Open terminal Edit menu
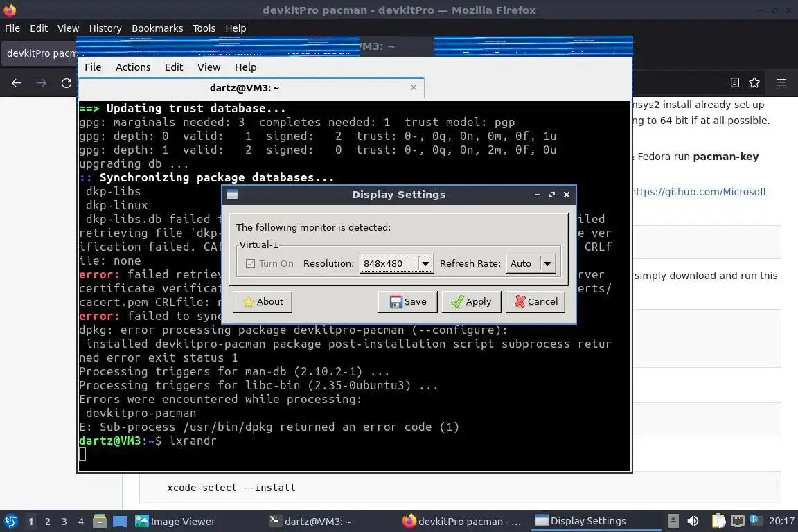Viewport: 798px width, 532px height. pos(174,67)
